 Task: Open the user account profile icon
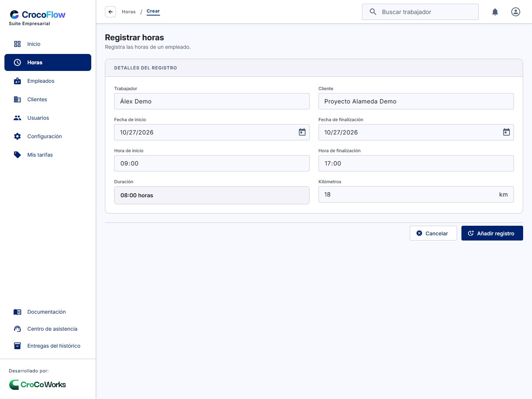point(516,12)
